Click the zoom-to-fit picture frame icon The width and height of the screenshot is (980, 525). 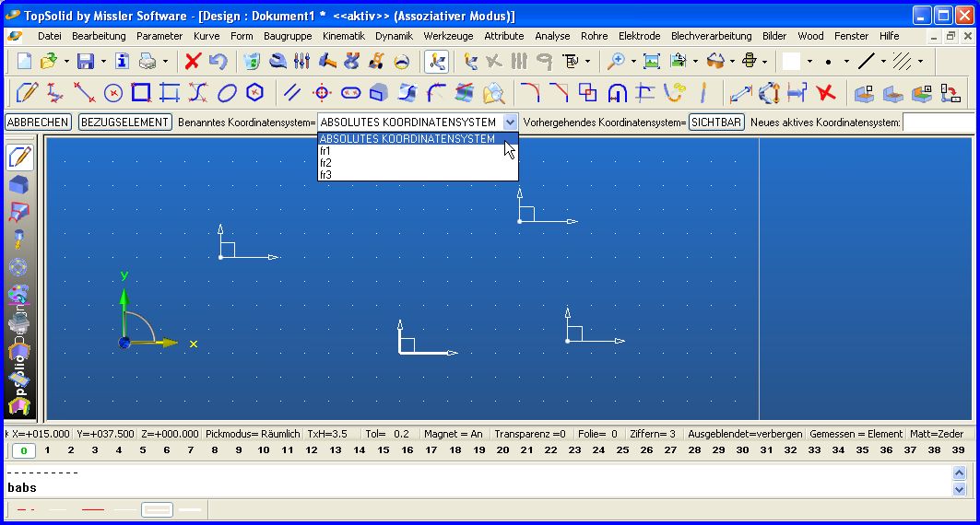651,61
